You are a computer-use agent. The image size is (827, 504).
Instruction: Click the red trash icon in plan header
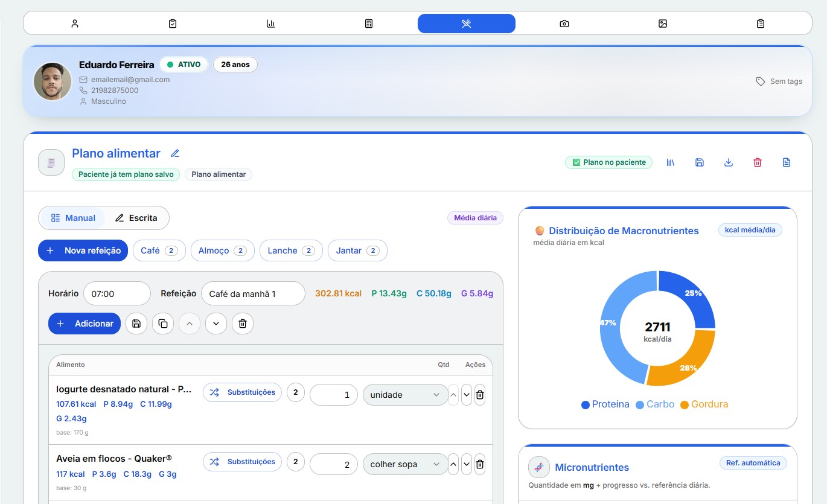pos(758,162)
